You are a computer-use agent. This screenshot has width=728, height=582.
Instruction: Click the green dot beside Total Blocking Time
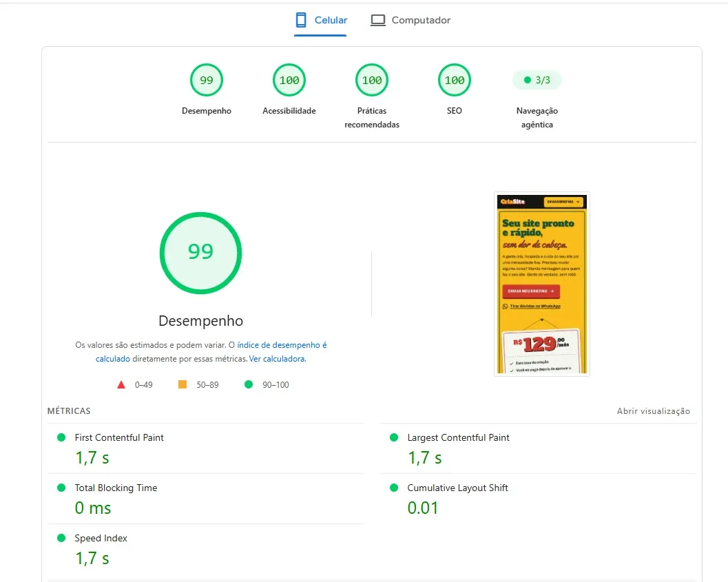coord(61,488)
